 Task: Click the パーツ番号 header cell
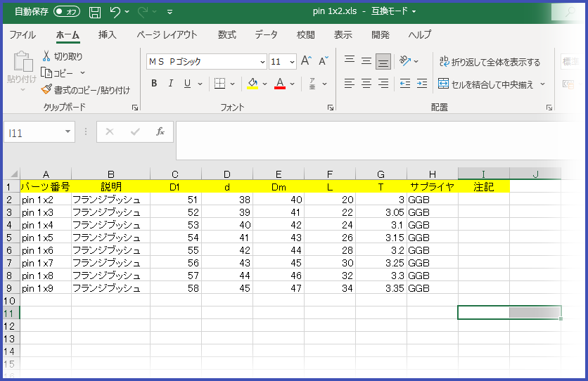[46, 186]
